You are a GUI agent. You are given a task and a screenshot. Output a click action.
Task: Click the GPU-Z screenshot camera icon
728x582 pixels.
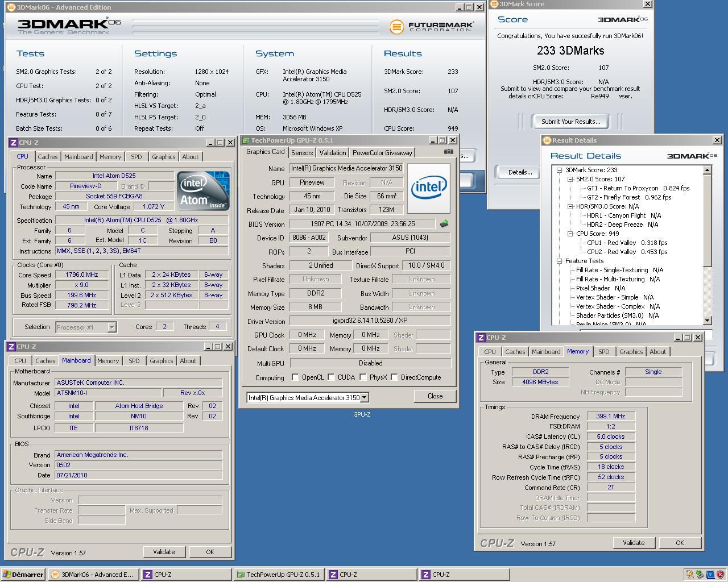coord(449,152)
